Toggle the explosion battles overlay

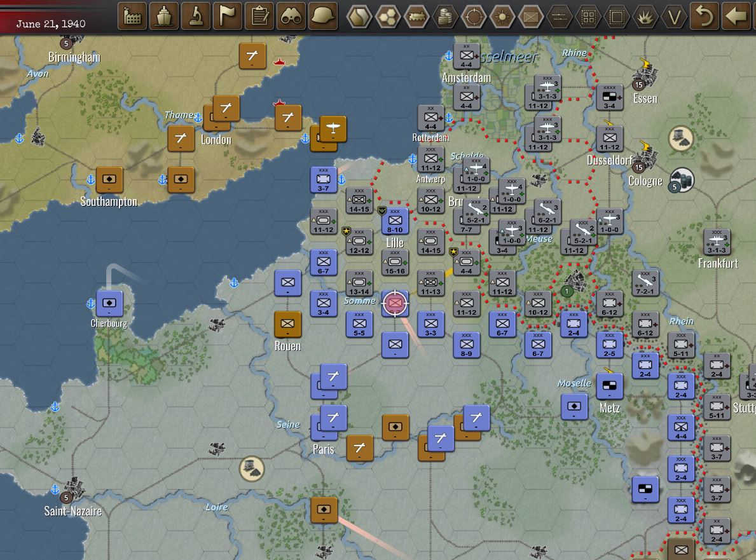tap(645, 17)
